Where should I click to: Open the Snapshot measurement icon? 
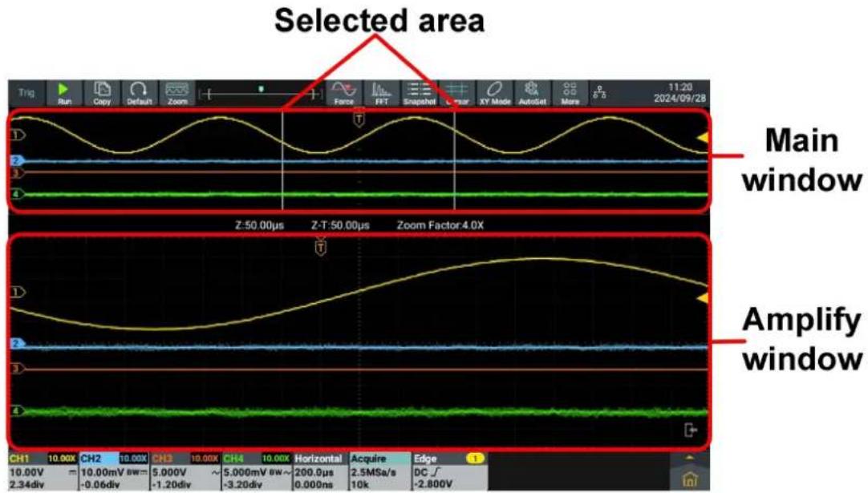419,93
